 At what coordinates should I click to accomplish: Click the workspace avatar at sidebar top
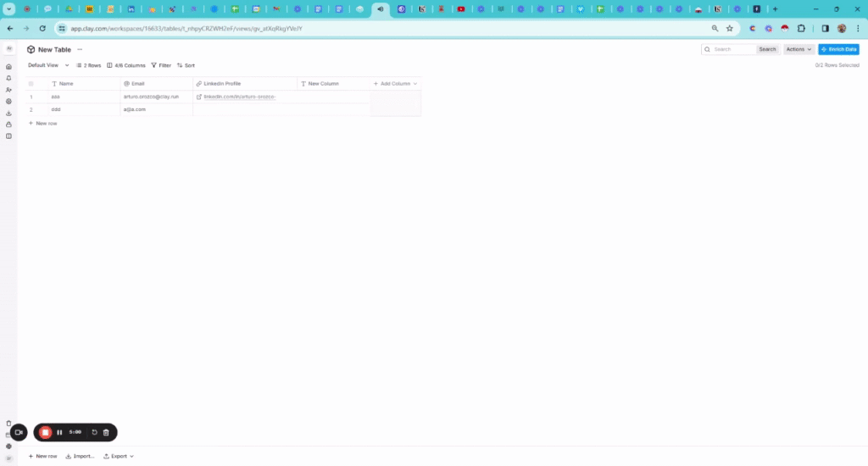click(8, 48)
